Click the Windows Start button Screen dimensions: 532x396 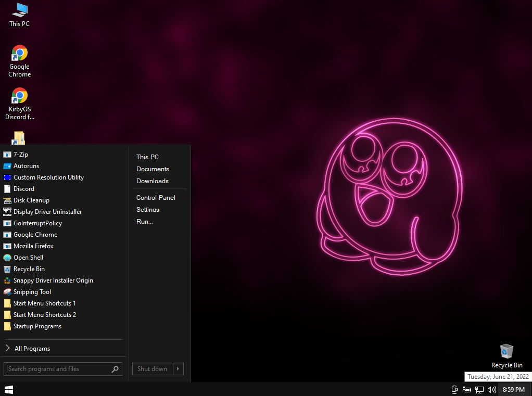(x=9, y=390)
